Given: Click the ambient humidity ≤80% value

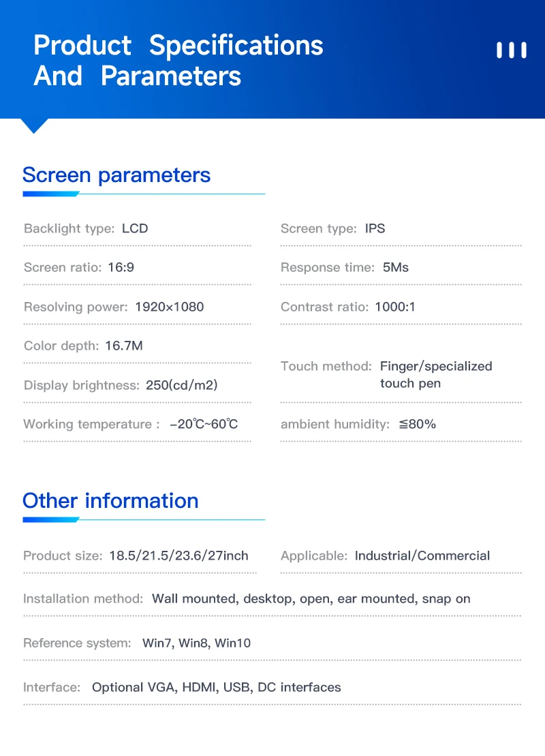Looking at the screenshot, I should click(418, 424).
